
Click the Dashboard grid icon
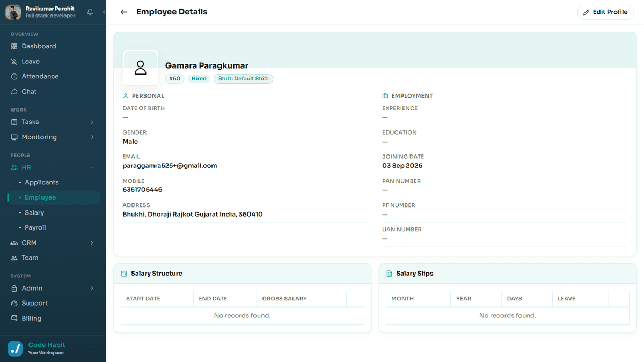coord(14,46)
